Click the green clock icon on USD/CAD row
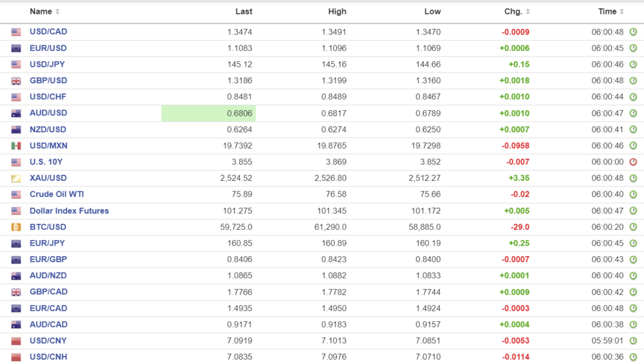 633,32
